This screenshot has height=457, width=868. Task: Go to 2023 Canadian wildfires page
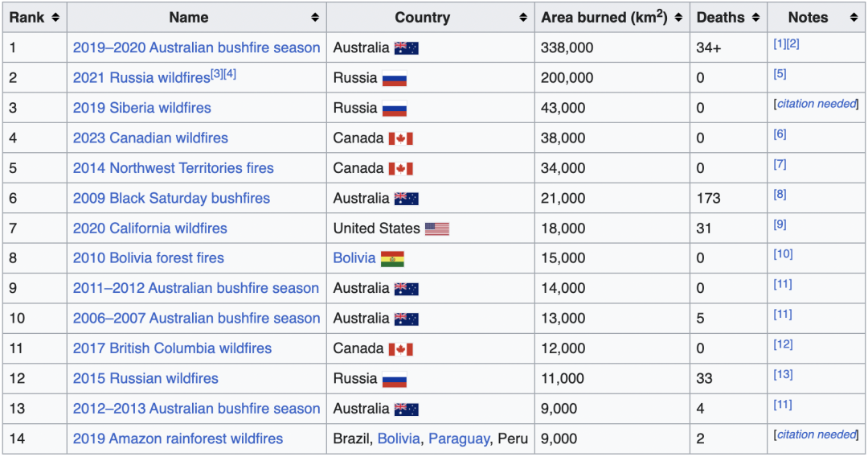pos(150,138)
